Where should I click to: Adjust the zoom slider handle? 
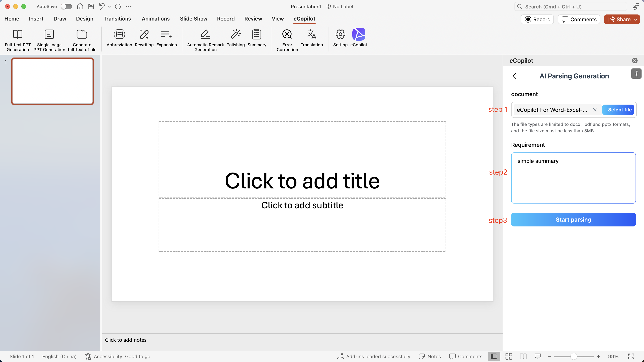click(x=574, y=357)
